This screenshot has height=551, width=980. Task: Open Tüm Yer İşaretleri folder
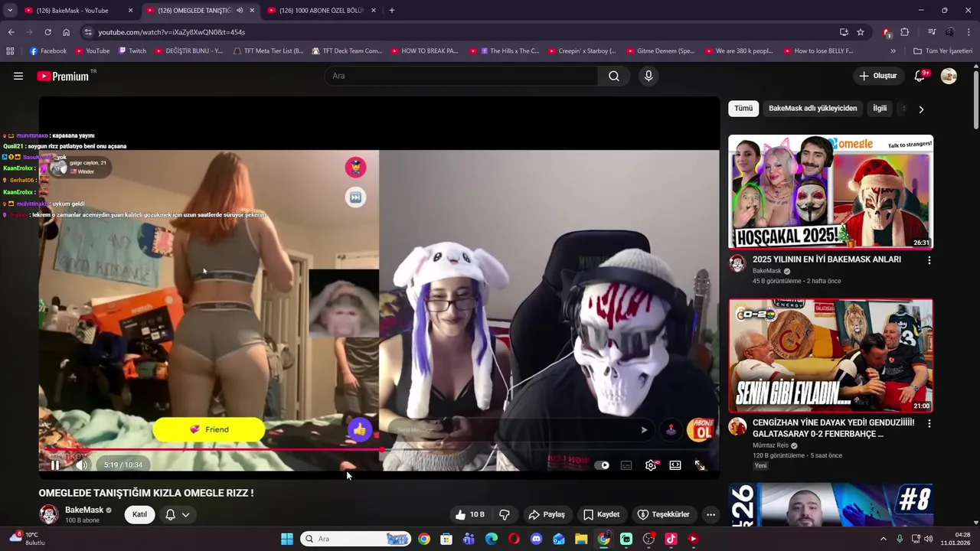(942, 51)
